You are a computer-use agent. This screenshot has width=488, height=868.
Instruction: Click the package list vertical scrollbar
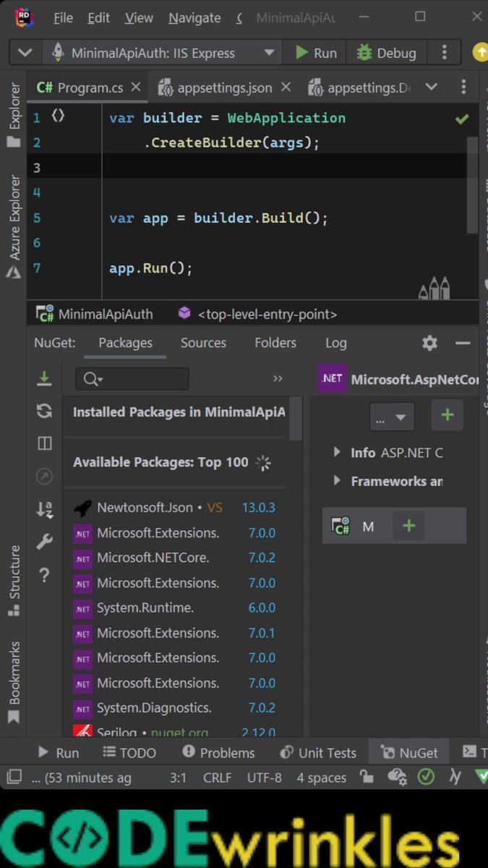296,418
